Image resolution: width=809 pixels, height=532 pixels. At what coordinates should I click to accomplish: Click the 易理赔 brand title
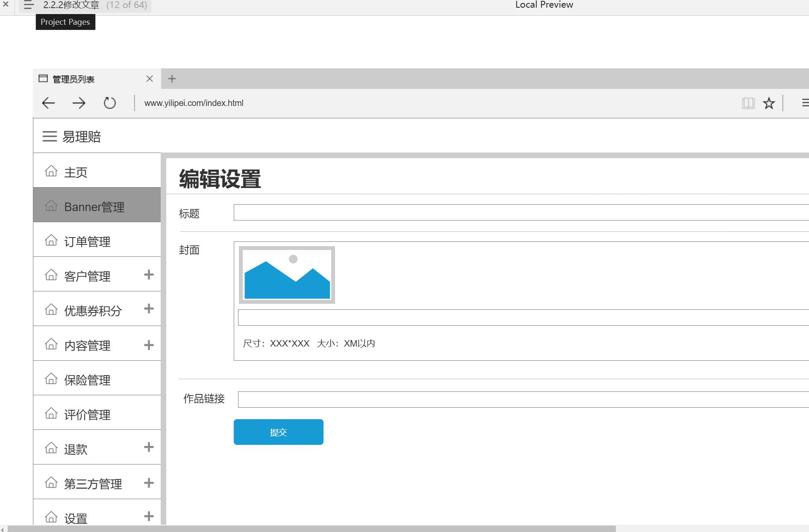[82, 137]
